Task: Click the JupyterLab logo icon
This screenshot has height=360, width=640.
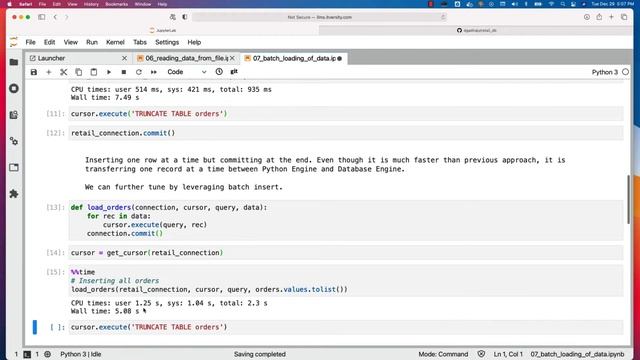Action: click(14, 42)
